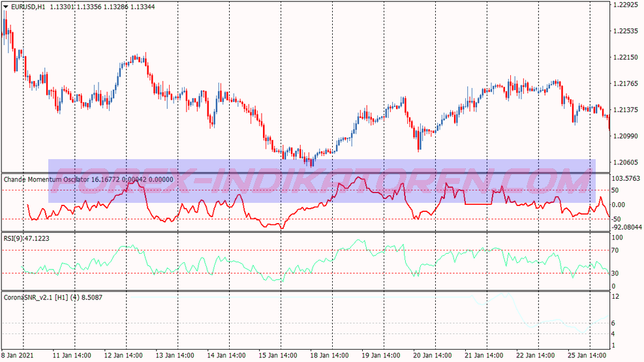Click the 11 Jan 14:00 time marker
The height and width of the screenshot is (362, 644).
click(x=72, y=355)
